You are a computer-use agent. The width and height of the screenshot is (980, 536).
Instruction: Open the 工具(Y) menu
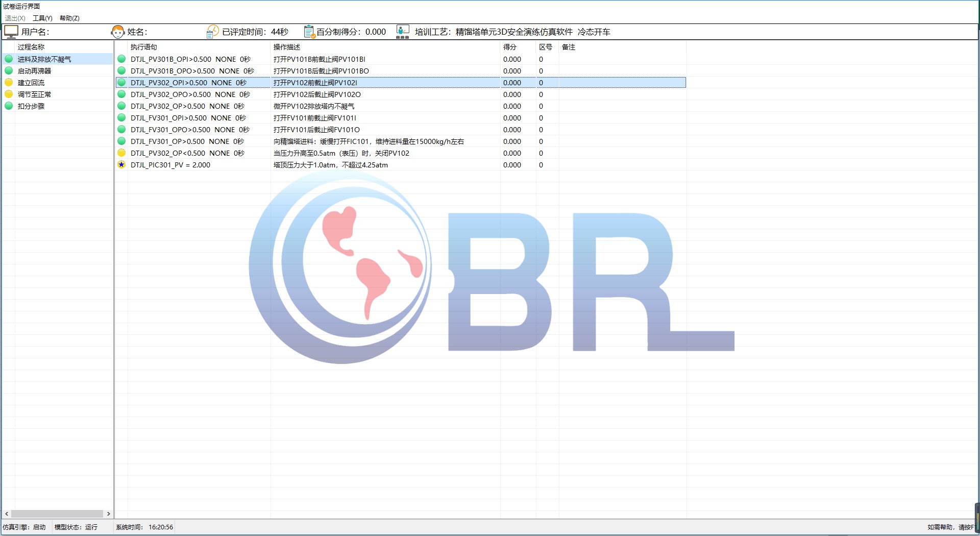(42, 18)
